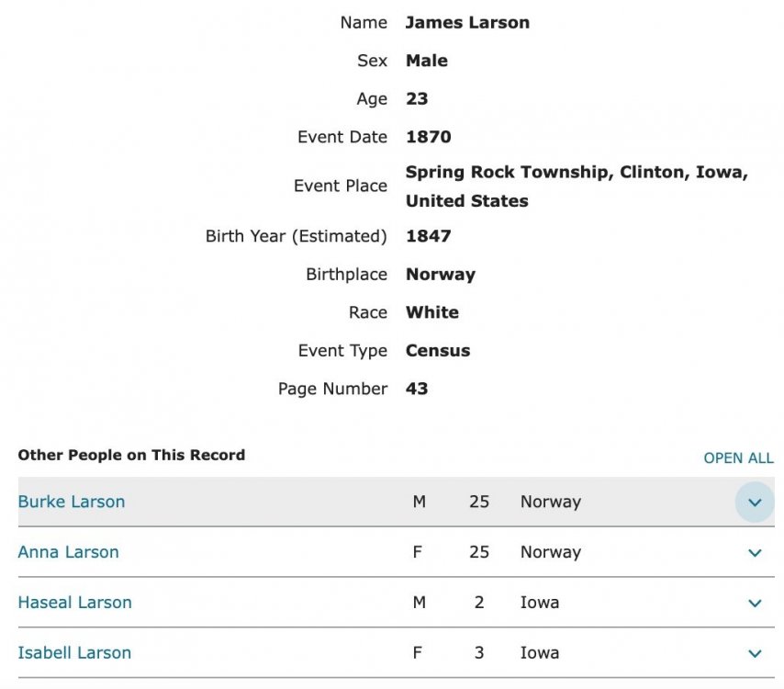Screen dimensions: 784x689
Task: Open the Burke Larson record link
Action: [72, 502]
